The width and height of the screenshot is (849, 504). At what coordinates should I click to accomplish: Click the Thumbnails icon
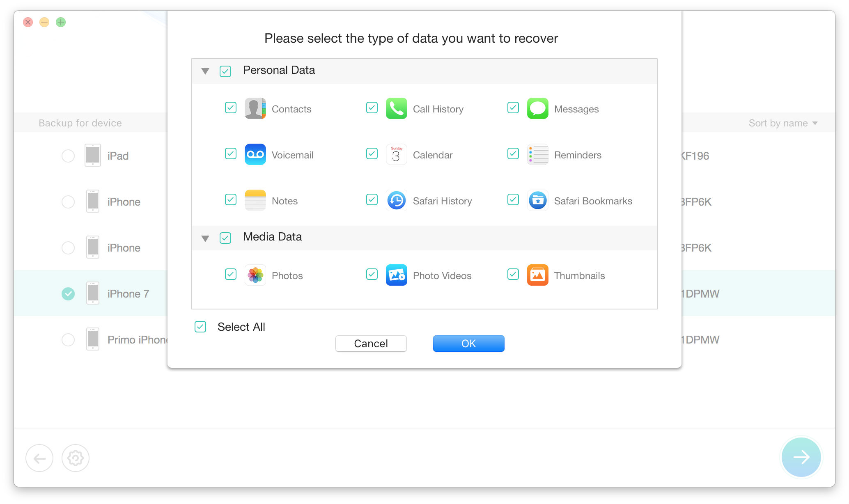(x=537, y=275)
